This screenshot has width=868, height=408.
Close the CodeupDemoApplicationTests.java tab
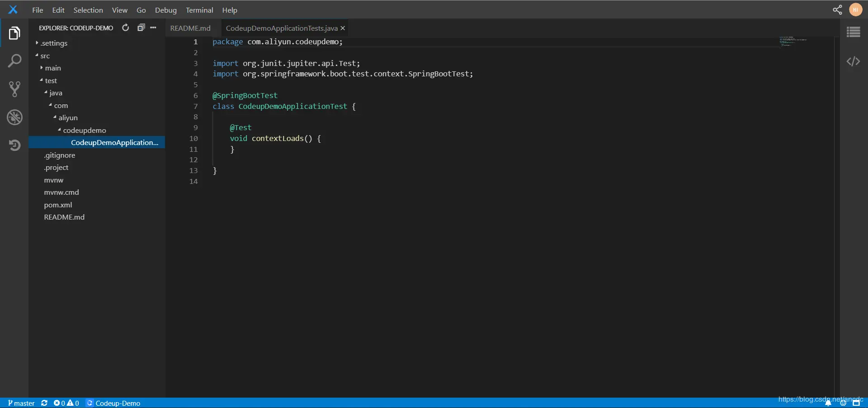[x=343, y=28]
